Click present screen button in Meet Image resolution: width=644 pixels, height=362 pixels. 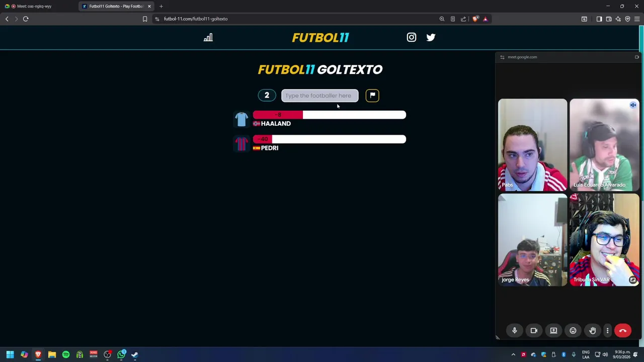coord(553,330)
